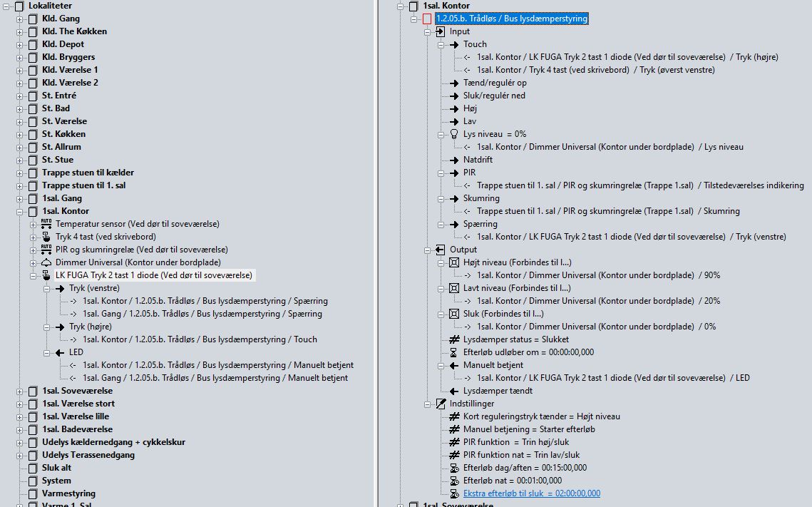Select the 1.2.05.b. Trådløs / Bus lysdæmperstyring item
The image size is (812, 507).
511,19
